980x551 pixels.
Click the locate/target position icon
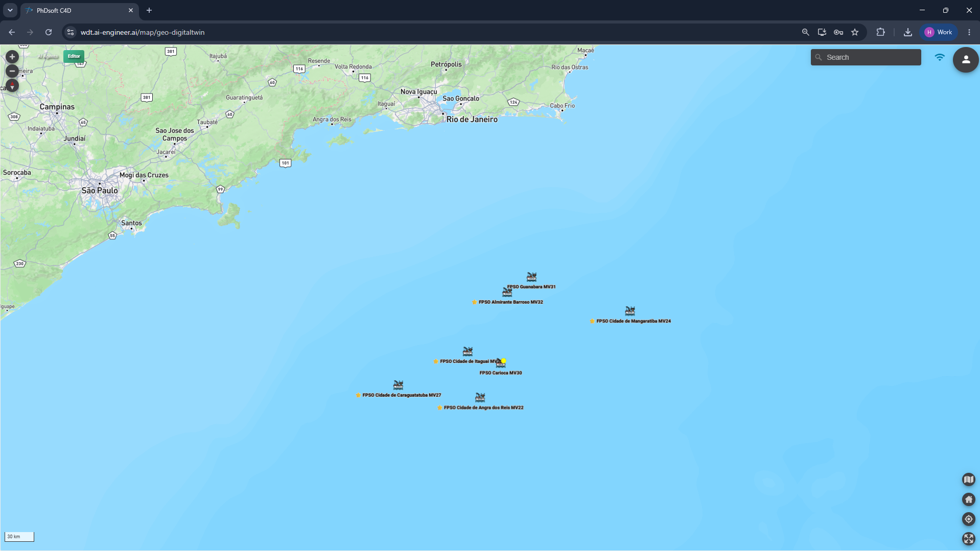coord(968,519)
